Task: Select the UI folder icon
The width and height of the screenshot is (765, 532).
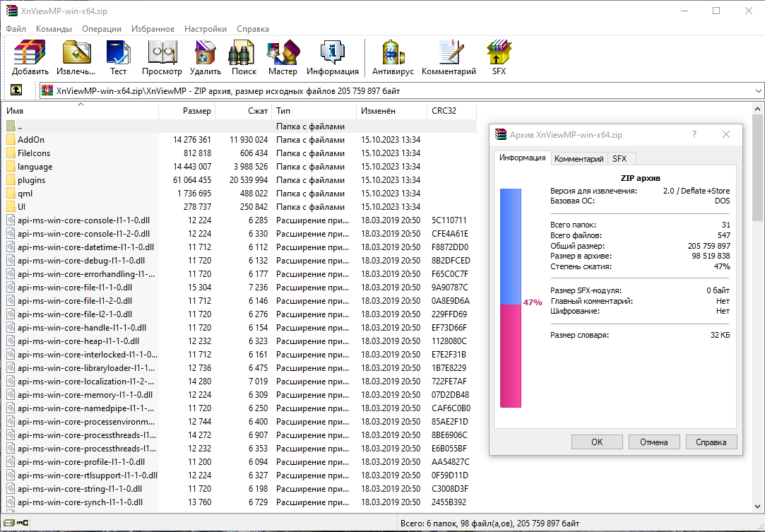Action: (11, 207)
